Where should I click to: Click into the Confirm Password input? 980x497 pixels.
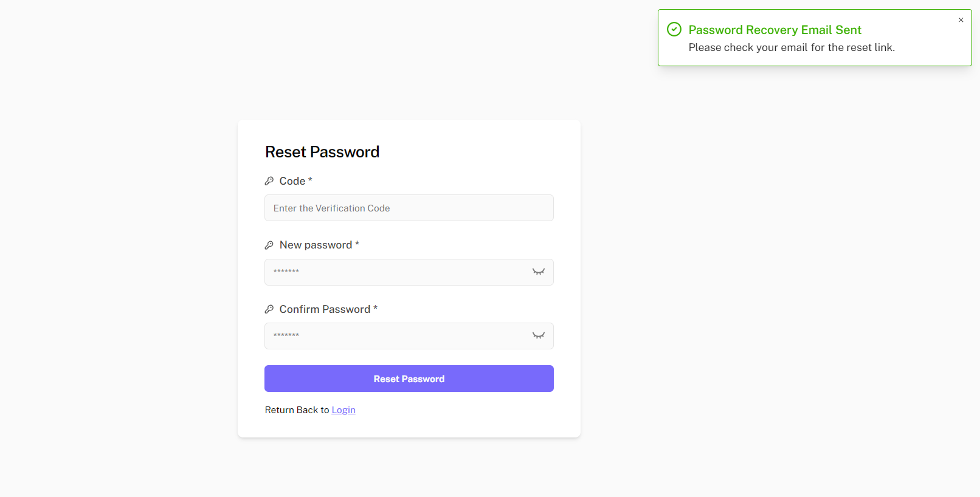tap(395, 335)
